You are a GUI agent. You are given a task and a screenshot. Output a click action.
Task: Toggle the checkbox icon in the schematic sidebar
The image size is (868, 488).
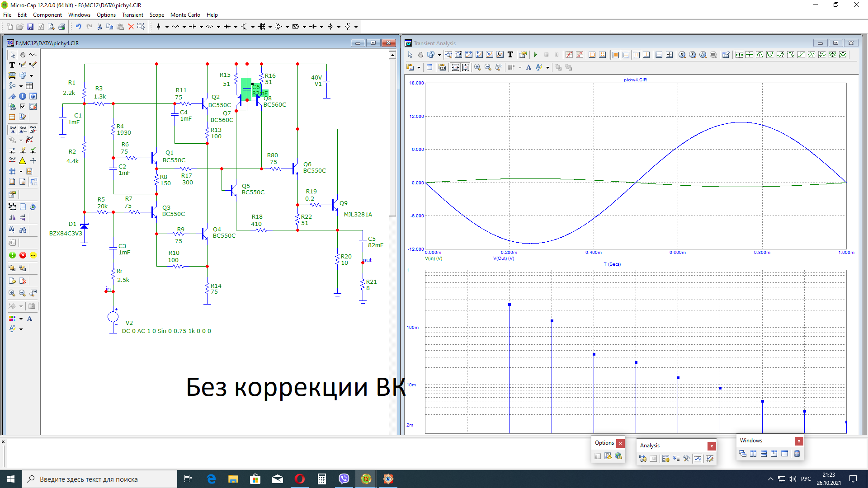click(x=23, y=107)
